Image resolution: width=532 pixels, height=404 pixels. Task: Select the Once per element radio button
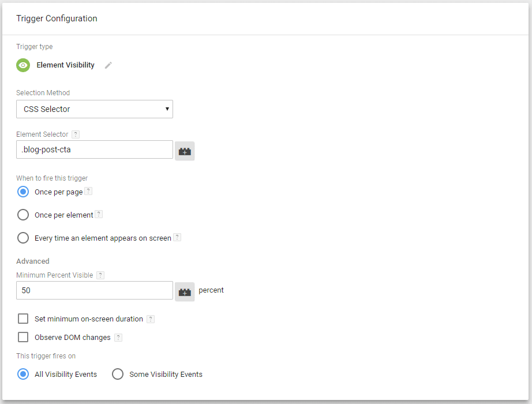click(23, 214)
